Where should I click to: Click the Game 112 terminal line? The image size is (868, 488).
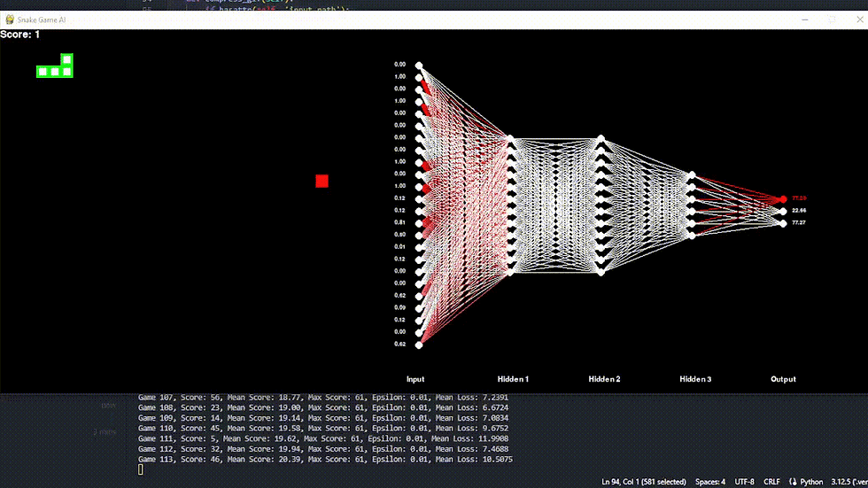point(322,449)
